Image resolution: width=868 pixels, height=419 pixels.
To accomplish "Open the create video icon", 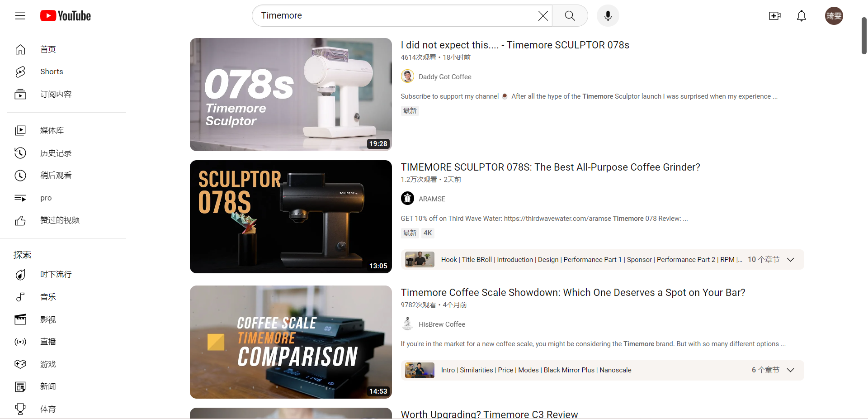I will (774, 16).
